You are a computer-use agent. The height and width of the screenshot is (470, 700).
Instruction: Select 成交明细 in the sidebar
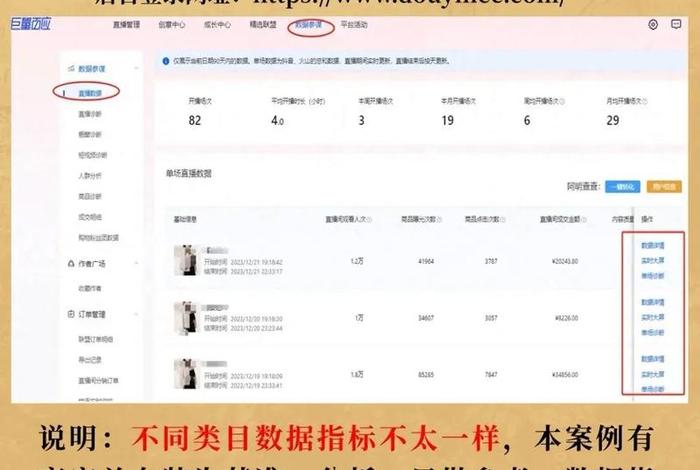point(90,217)
